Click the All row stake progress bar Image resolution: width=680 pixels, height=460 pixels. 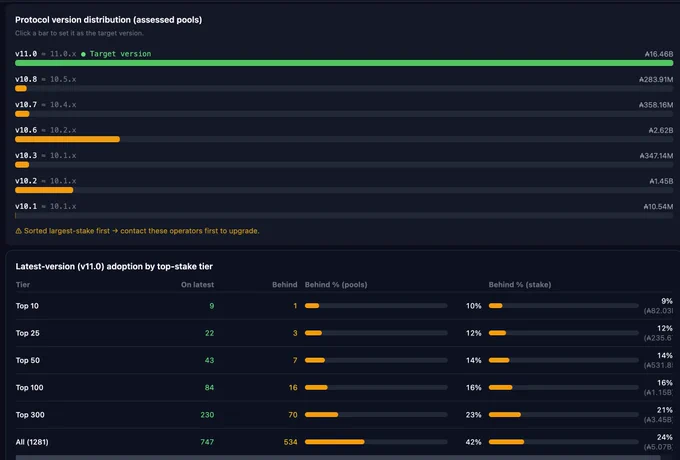tap(564, 442)
